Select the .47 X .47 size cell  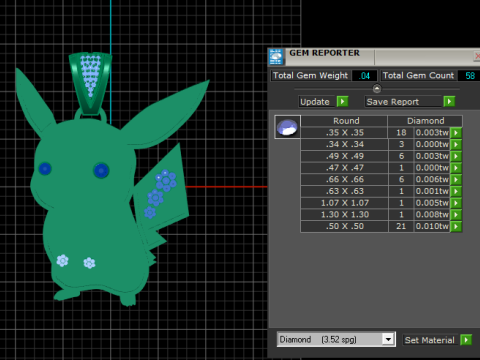[345, 168]
